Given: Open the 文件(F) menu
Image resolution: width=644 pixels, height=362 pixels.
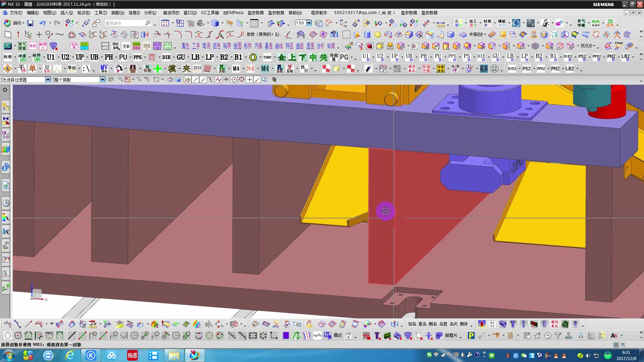Looking at the screenshot, I should [16, 13].
